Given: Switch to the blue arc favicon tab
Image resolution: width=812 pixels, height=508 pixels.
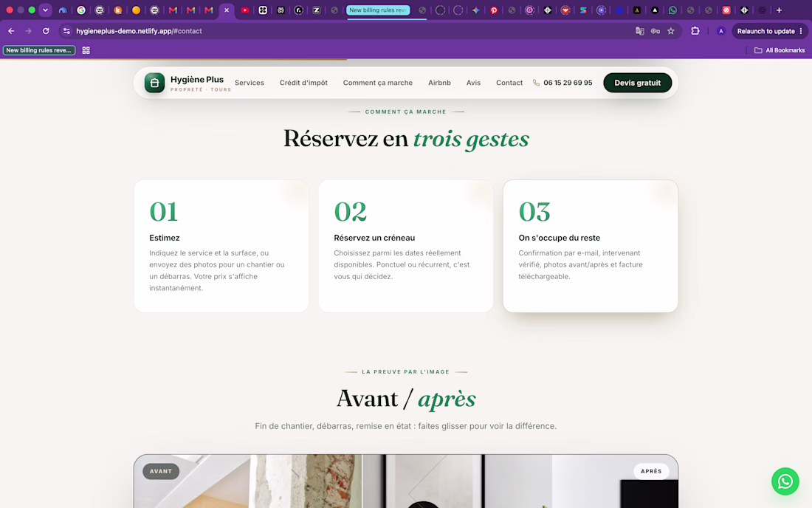Looking at the screenshot, I should [x=63, y=10].
